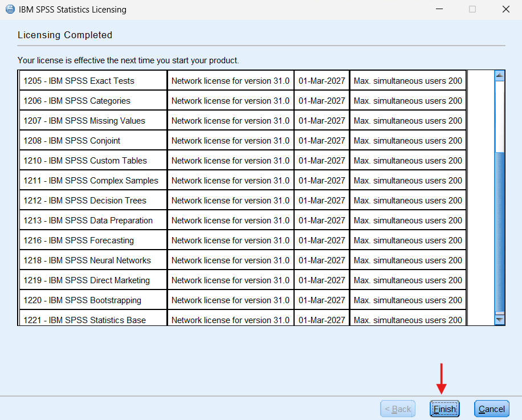Select the 1206 - IBM SPSS Categories cell
Viewport: 522px width, 420px height.
click(93, 100)
